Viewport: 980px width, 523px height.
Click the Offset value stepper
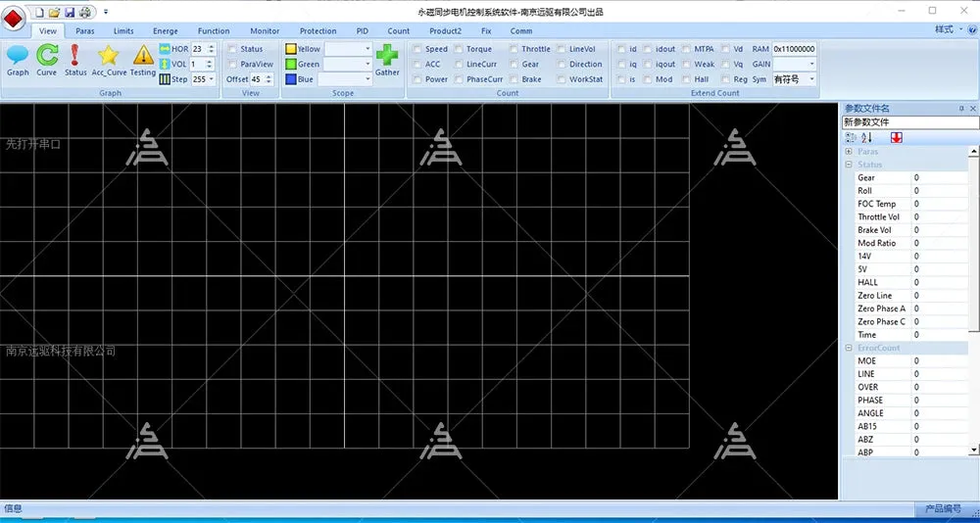269,79
